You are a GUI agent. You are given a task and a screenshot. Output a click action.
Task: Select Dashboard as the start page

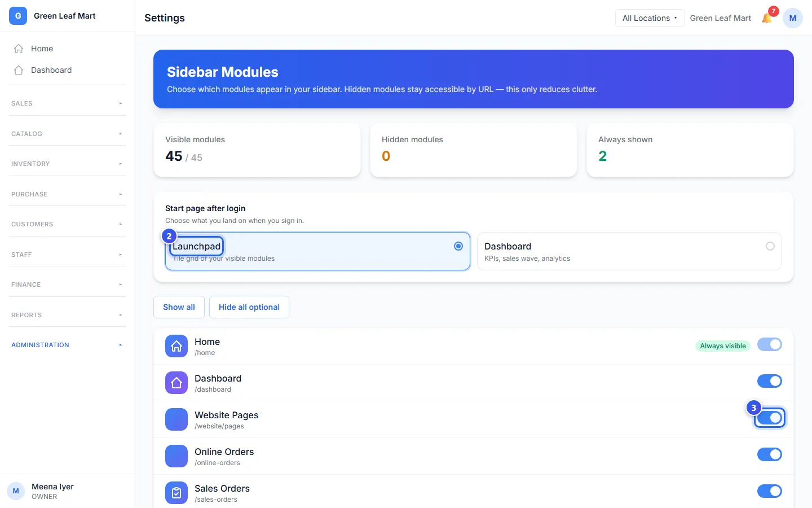[629, 251]
